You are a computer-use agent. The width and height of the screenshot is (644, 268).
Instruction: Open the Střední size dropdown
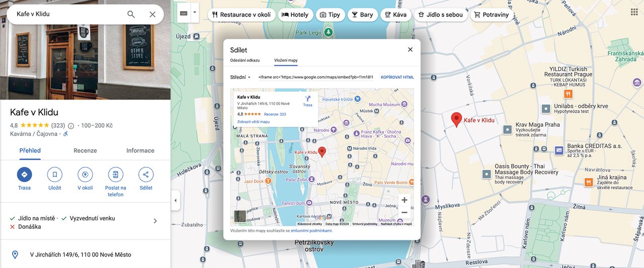pos(240,77)
